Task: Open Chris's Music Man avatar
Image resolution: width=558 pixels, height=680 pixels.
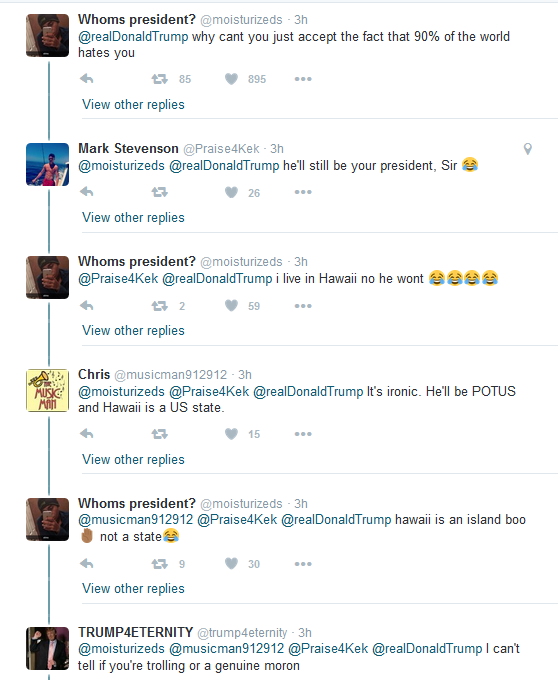Action: pos(47,390)
